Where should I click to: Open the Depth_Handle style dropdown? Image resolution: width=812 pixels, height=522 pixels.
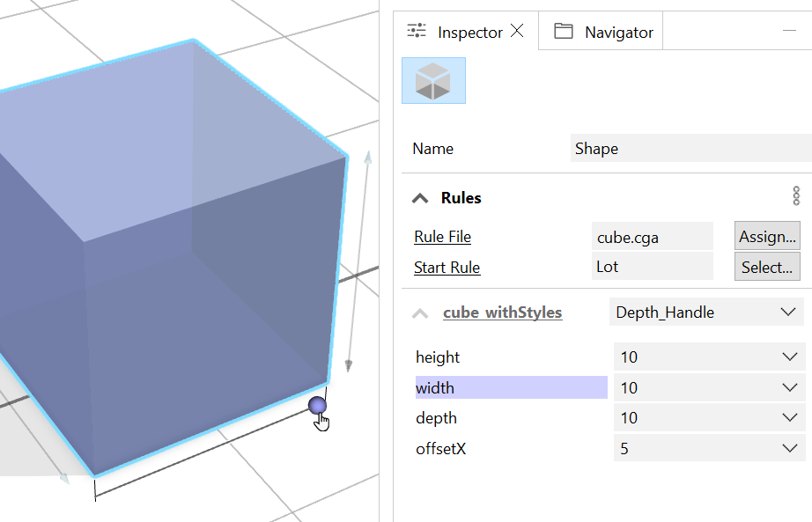click(x=705, y=312)
